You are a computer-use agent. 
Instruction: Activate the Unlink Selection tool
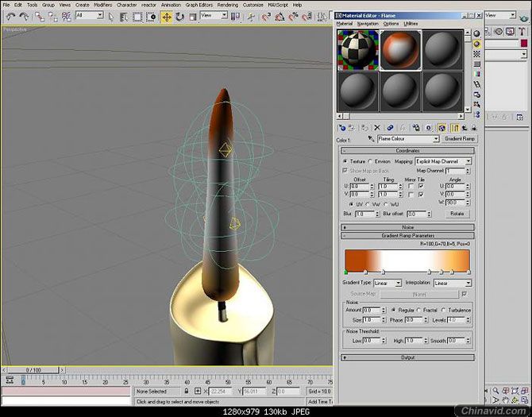(x=53, y=17)
